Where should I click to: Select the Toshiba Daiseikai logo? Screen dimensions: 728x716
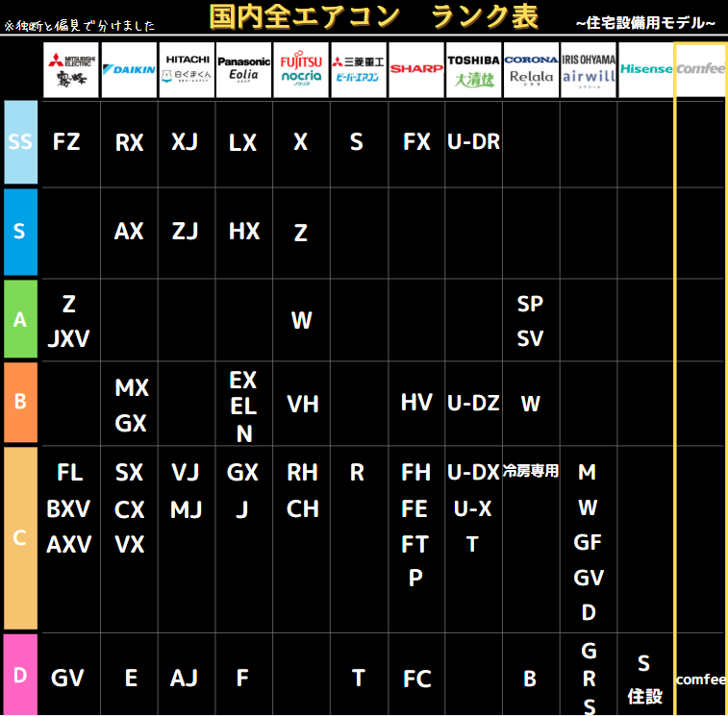473,69
